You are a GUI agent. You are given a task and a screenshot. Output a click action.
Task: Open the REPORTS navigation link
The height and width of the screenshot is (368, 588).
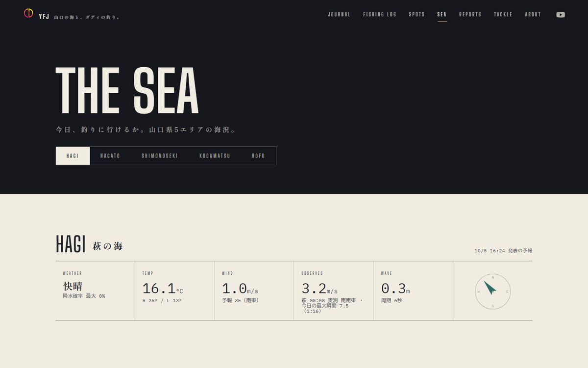click(470, 15)
